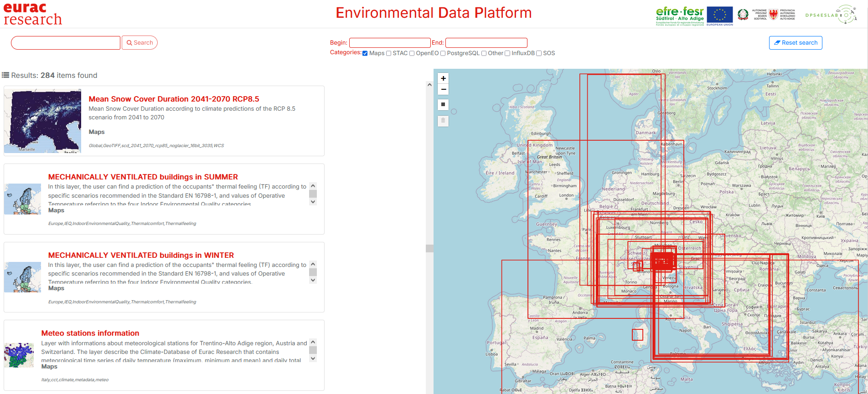Screen dimensions: 868x394
Task: Click the 'Napoli' label on the map
Action: click(x=686, y=331)
